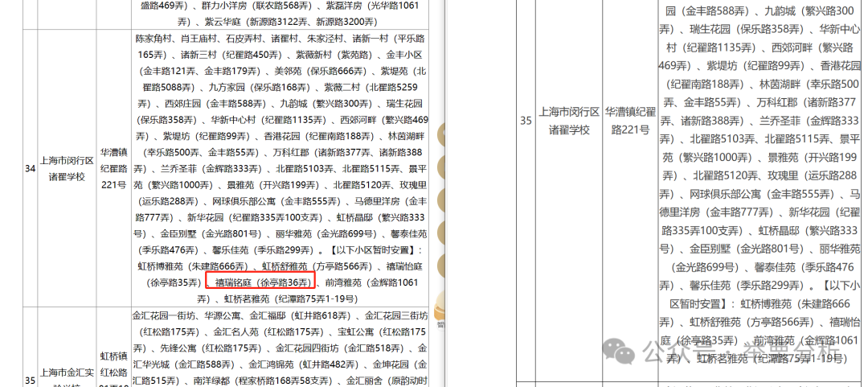Click 美邻苑（保乐路666弄）entry
The width and height of the screenshot is (868, 387).
tap(321, 72)
